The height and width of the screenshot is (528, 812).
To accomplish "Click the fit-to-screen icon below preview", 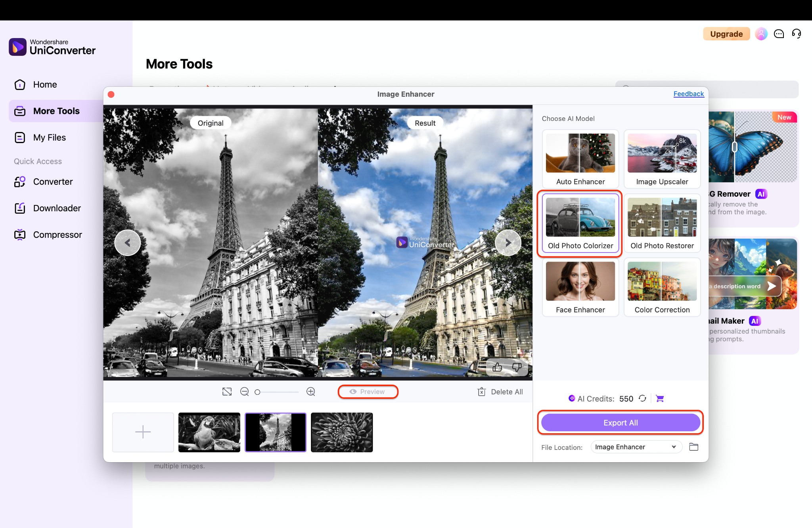I will point(227,392).
